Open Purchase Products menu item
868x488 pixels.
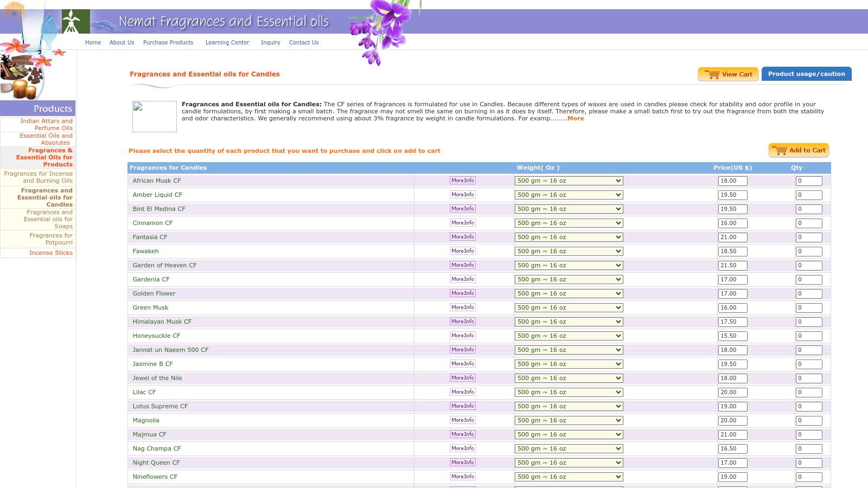coord(168,42)
